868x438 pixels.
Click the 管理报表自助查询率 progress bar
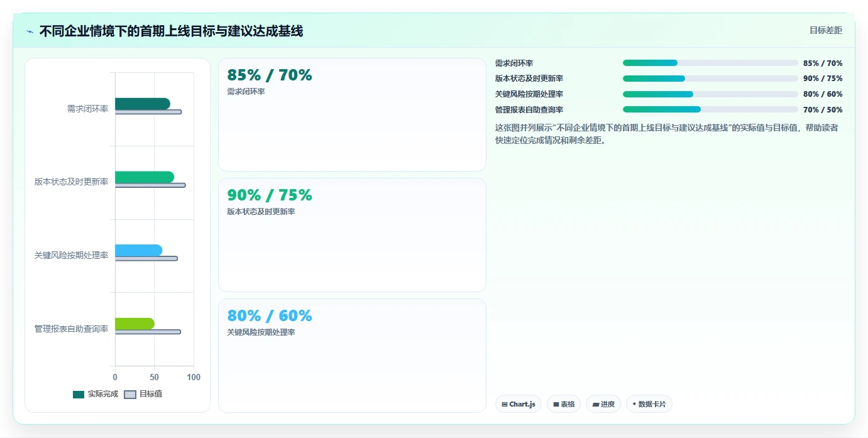tap(710, 109)
